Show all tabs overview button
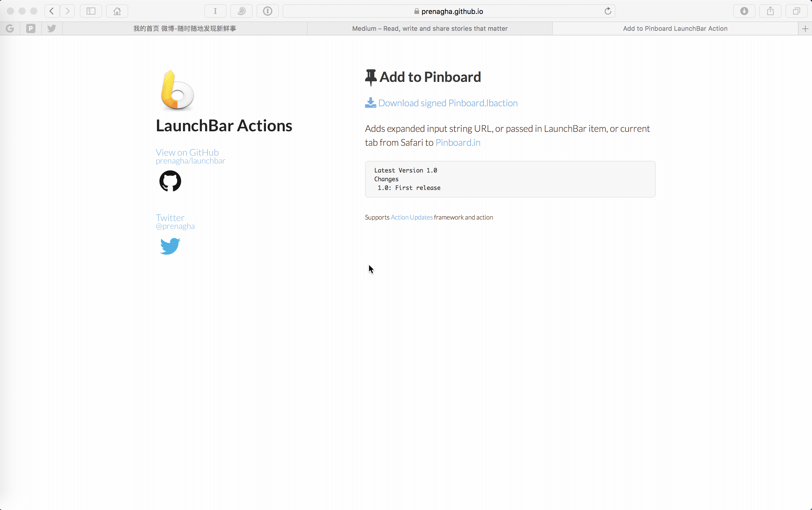812x510 pixels. [796, 11]
